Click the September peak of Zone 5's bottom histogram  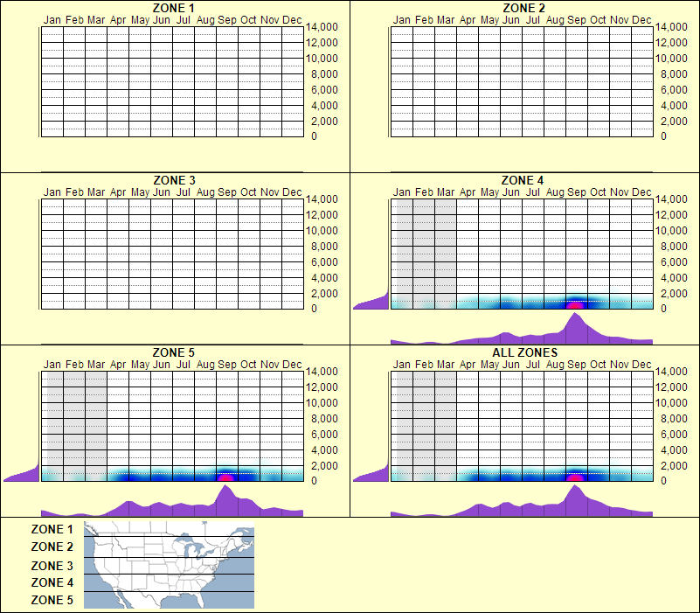point(225,498)
